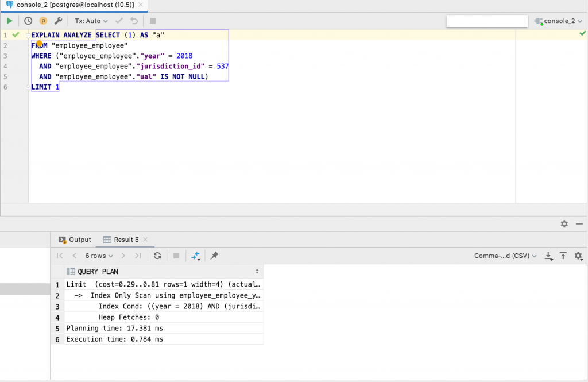Click the green checkmark on line 1 gutter
Screen dimensions: 588x382
(16, 35)
